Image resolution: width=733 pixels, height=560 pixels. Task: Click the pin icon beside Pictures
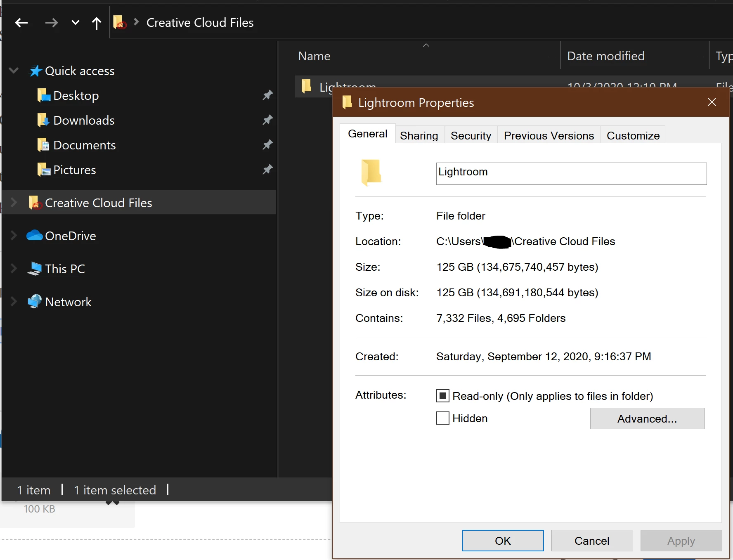click(x=267, y=170)
